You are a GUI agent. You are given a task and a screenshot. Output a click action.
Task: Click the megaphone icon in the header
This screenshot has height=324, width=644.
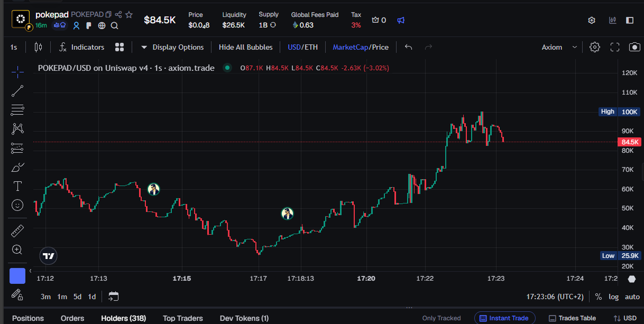pyautogui.click(x=401, y=20)
